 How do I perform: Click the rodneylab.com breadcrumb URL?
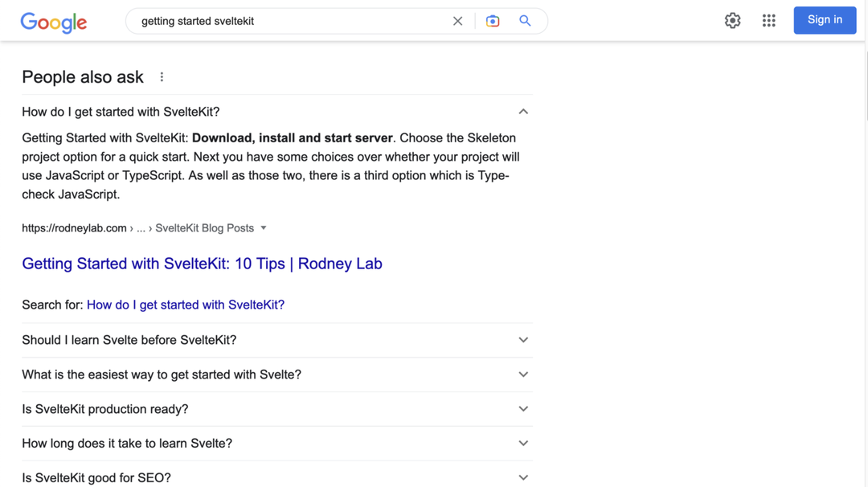74,227
